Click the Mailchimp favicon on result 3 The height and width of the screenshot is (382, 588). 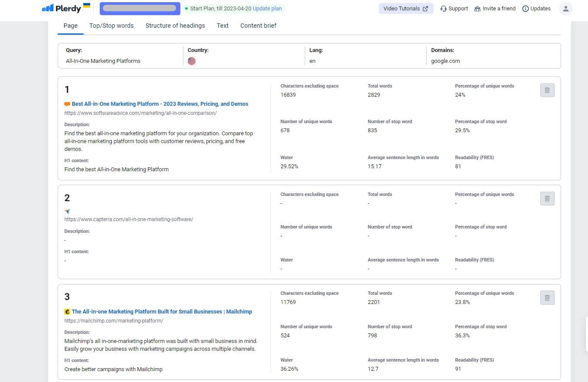pyautogui.click(x=68, y=311)
